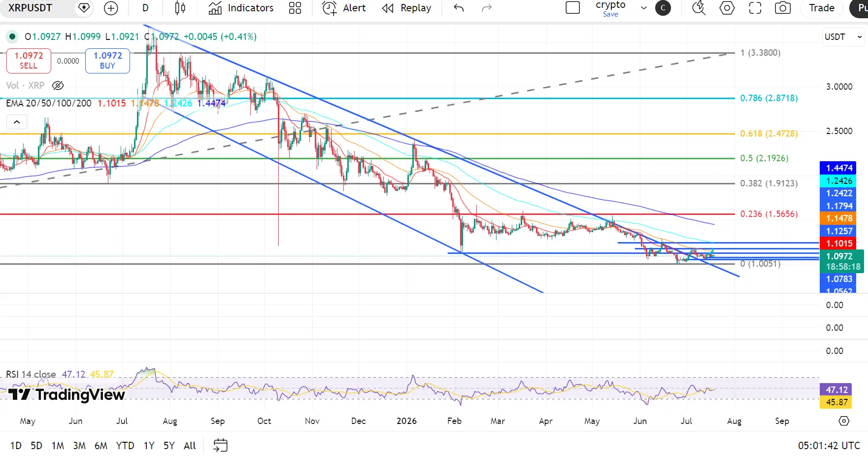Image resolution: width=868 pixels, height=459 pixels.
Task: Open the Quick search icon
Action: pos(699,8)
